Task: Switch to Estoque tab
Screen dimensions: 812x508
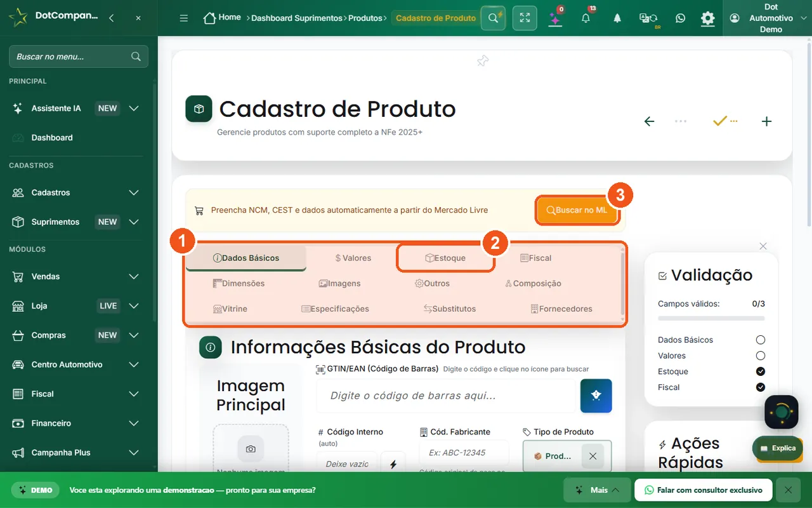Action: click(445, 258)
